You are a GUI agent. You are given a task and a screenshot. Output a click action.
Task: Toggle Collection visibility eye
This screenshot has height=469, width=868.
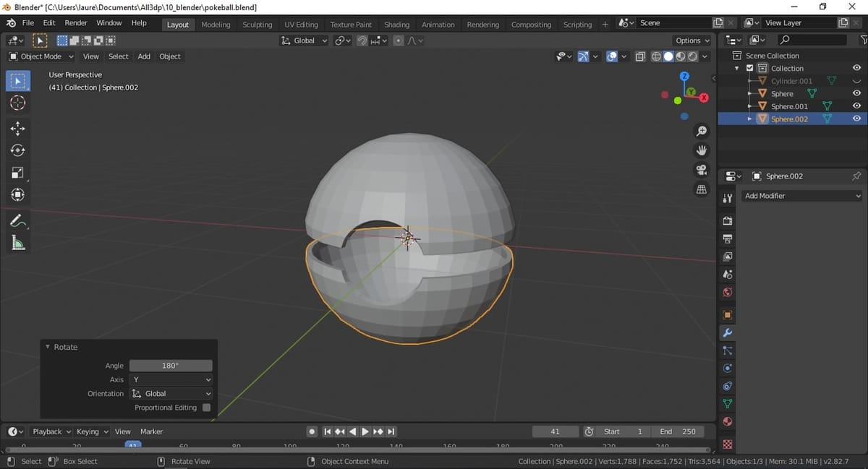[856, 68]
